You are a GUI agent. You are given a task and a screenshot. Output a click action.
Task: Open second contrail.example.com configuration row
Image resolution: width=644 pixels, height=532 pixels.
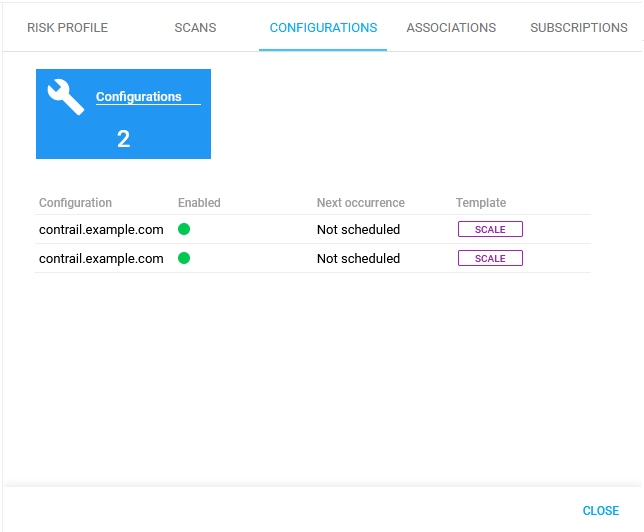[x=101, y=258]
